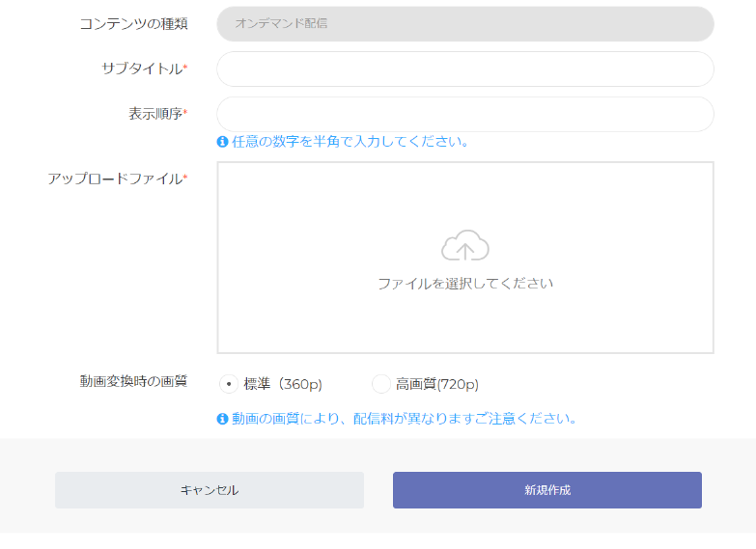Click the 標準（360p） label text
This screenshot has height=549, width=756.
[283, 384]
